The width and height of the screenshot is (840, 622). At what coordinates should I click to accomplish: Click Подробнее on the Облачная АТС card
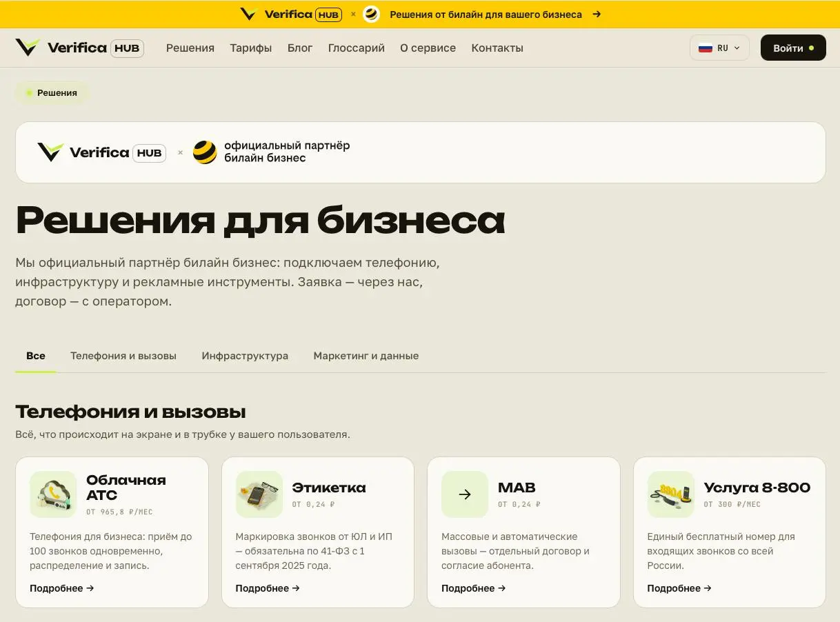coord(62,588)
